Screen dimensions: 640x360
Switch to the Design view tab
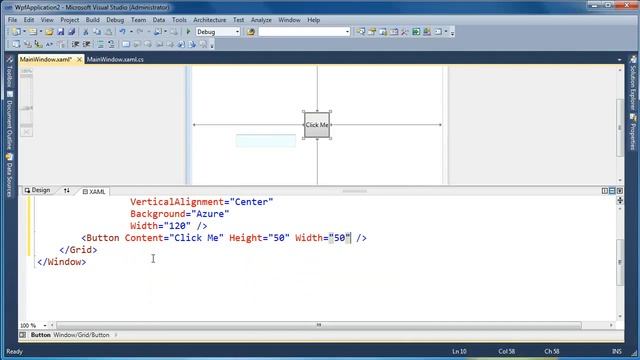[x=37, y=190]
